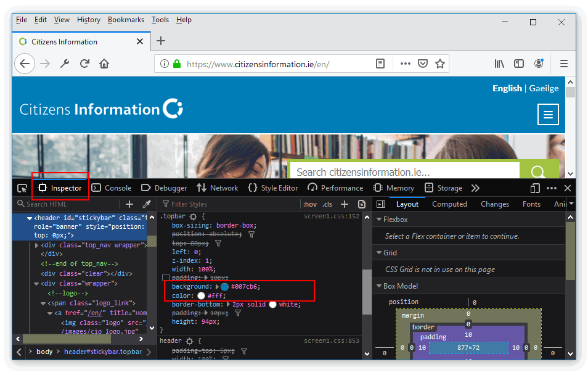Toggle the .cls classes panel
The height and width of the screenshot is (375, 588).
[x=327, y=204]
